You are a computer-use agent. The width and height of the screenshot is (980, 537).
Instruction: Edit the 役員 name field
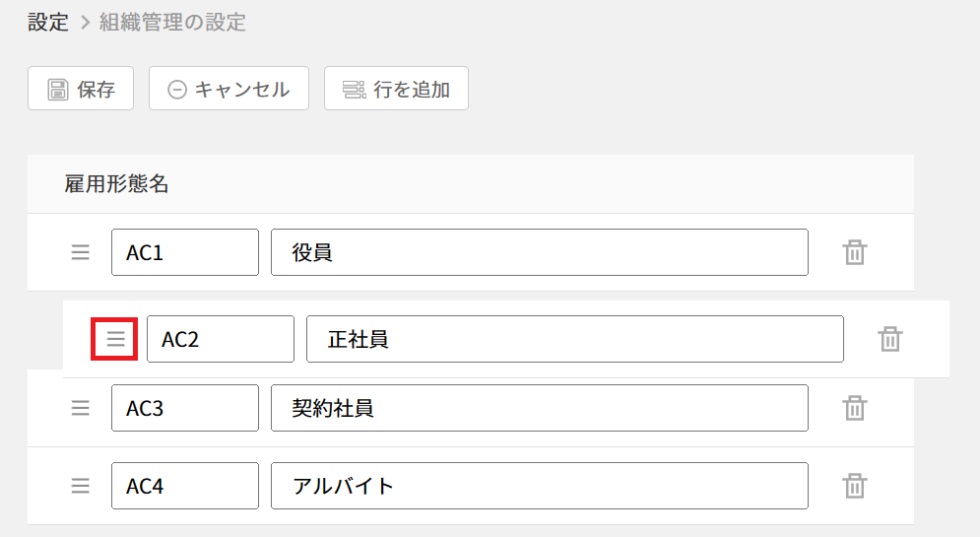[540, 252]
